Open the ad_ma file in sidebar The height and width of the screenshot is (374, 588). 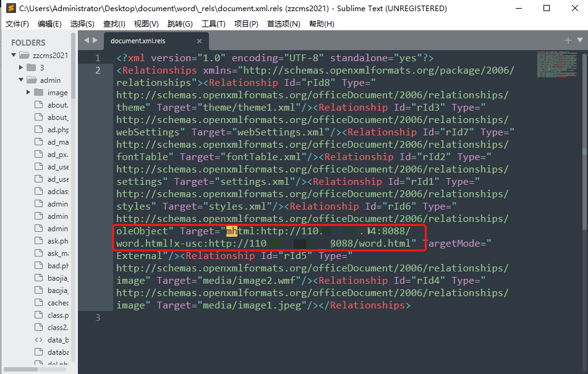coord(58,142)
